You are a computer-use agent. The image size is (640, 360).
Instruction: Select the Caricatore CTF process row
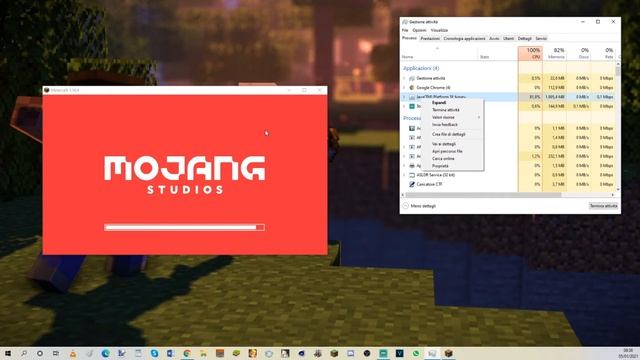pos(508,184)
